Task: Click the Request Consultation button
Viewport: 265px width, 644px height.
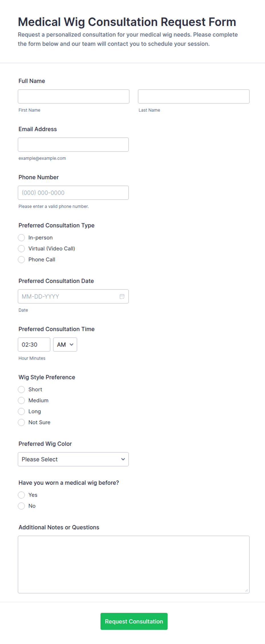Action: [x=134, y=621]
